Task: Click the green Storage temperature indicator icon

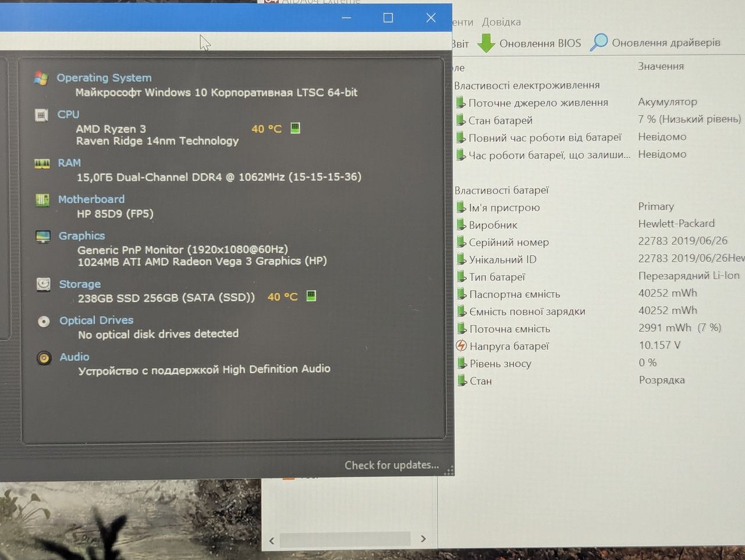Action: click(311, 296)
